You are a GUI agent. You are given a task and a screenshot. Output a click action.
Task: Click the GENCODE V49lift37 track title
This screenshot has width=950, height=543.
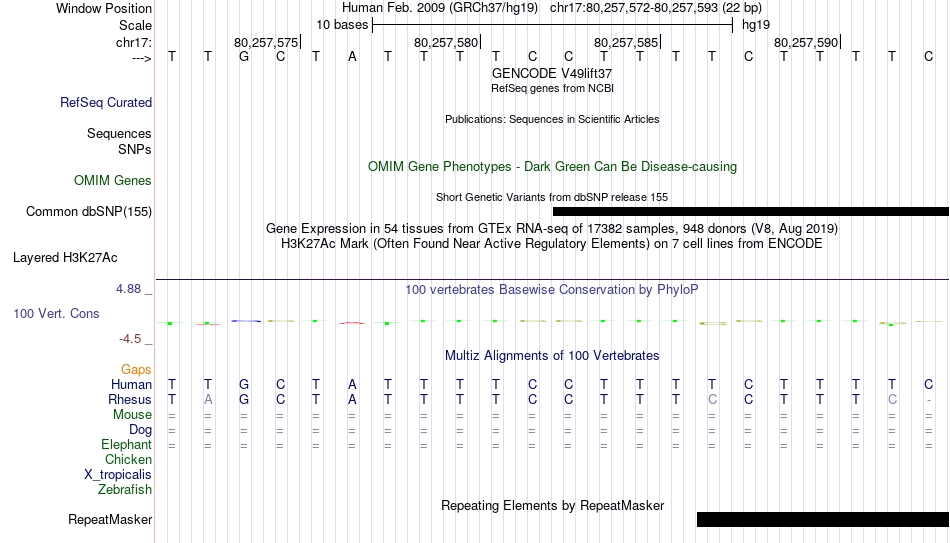coord(552,73)
